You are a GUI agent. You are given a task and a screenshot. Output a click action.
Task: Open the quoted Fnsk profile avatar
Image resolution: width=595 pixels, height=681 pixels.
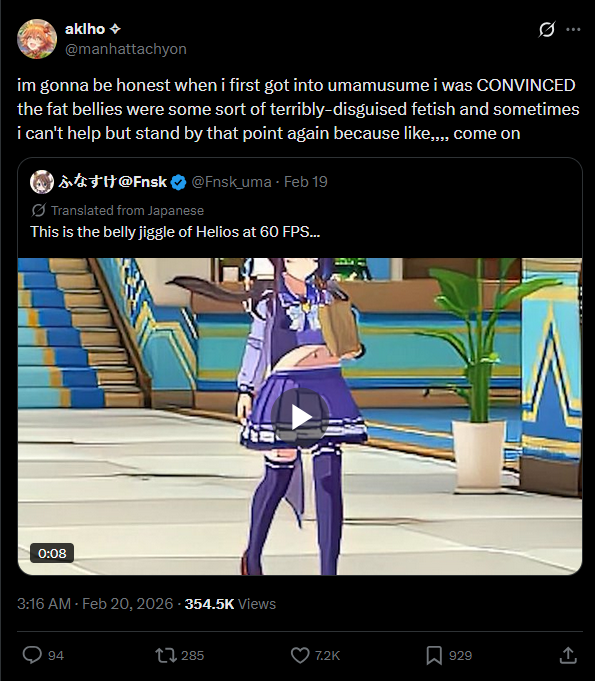(42, 182)
